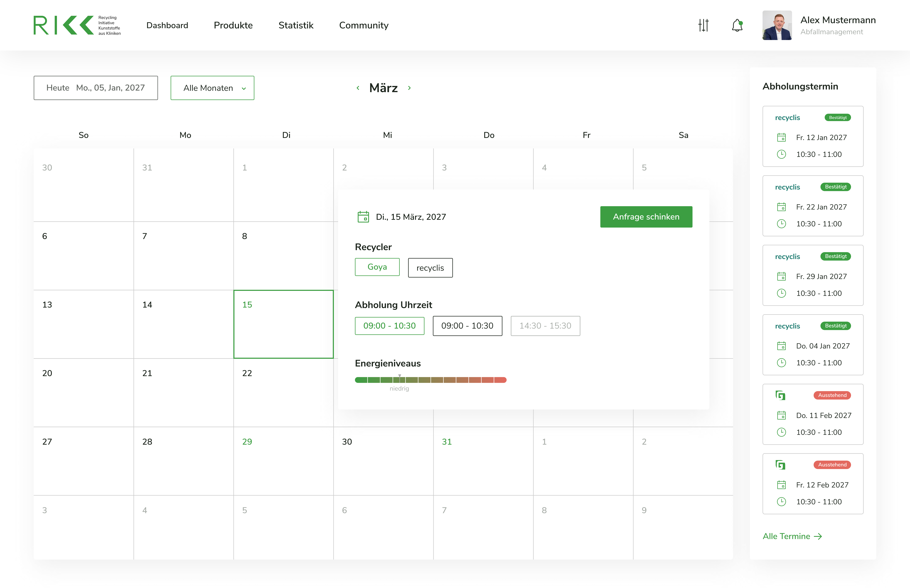This screenshot has height=588, width=910.
Task: Click clock icon under Fr. 12 Feb 2027
Action: coord(781,502)
